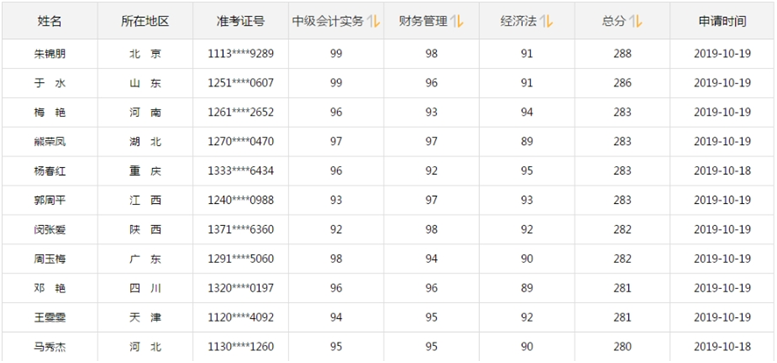This screenshot has height=363, width=777.
Task: Click ticket number 1320****0197
Action: coord(240,288)
